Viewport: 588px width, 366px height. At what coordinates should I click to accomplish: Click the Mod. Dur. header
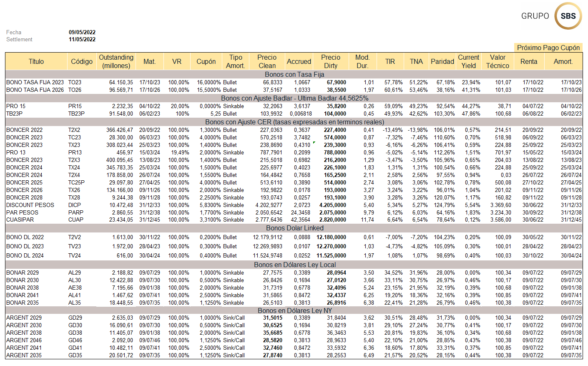pyautogui.click(x=362, y=61)
